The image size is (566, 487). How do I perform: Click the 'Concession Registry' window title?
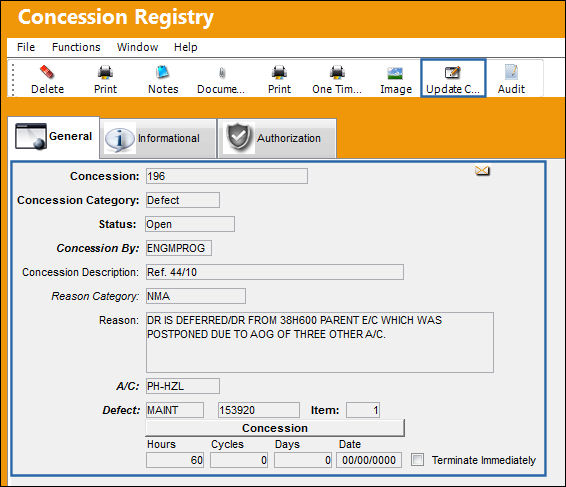[116, 17]
